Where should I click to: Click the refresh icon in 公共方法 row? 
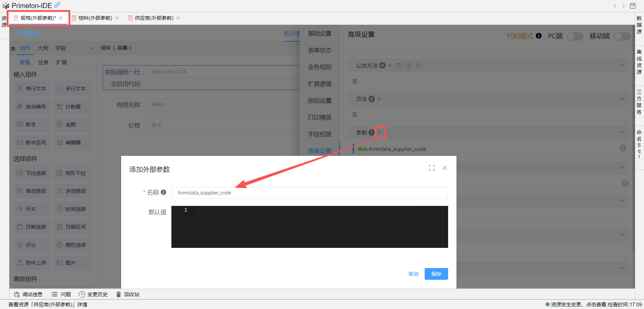(x=418, y=65)
